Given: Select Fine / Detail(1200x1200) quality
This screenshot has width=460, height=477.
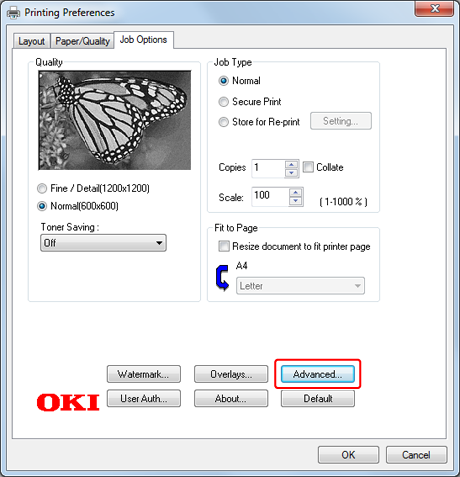Looking at the screenshot, I should (42, 189).
